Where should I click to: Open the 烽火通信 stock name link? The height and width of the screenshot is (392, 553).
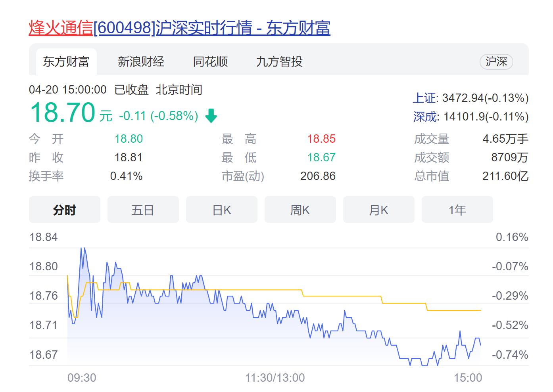tap(60, 27)
